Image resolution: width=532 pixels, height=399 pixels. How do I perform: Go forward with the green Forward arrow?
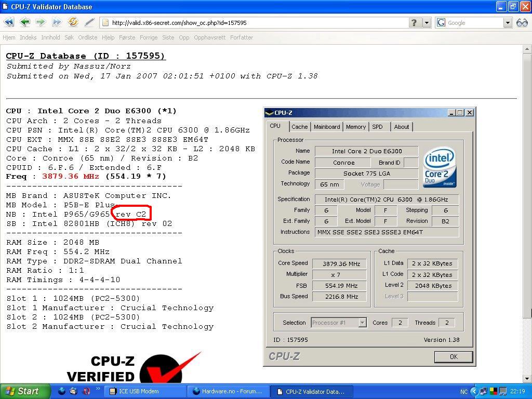[41, 22]
